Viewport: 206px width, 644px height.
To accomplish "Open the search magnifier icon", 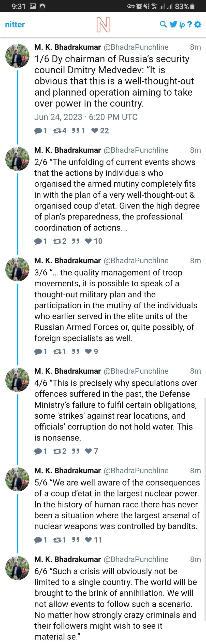I will (x=163, y=24).
